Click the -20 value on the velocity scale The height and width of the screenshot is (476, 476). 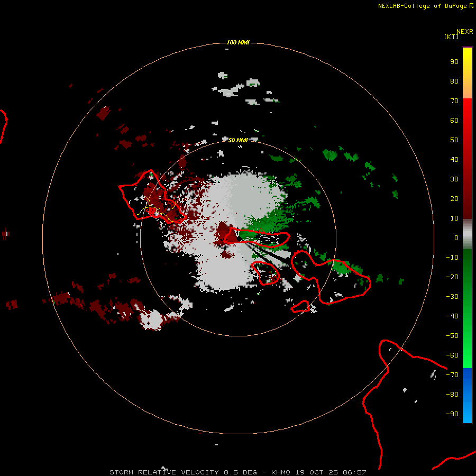click(452, 277)
